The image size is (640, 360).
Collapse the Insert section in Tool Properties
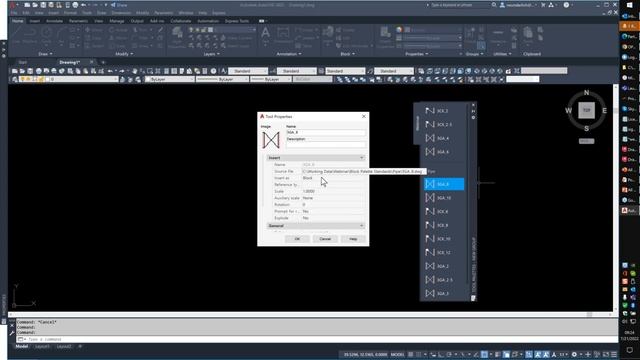pyautogui.click(x=361, y=158)
